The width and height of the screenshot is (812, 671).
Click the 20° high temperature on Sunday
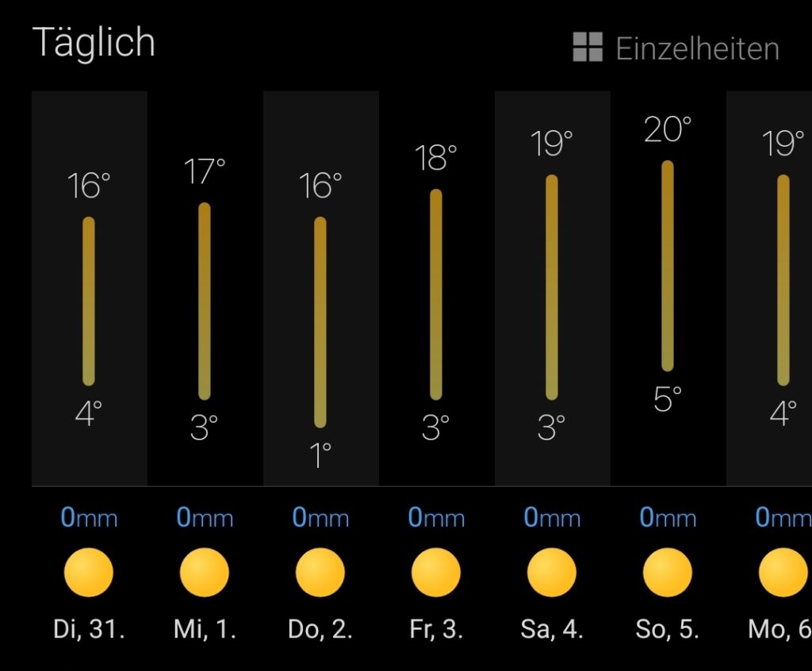668,130
